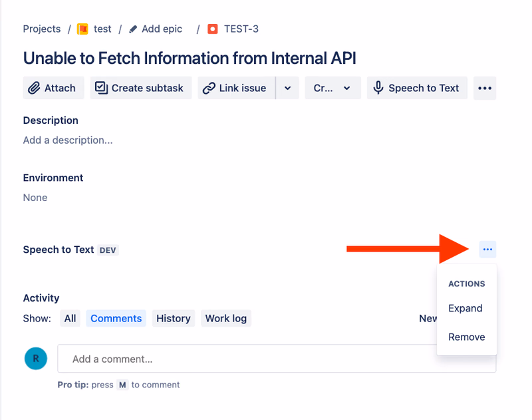The image size is (532, 420).
Task: Click the Environment value None
Action: click(x=35, y=197)
